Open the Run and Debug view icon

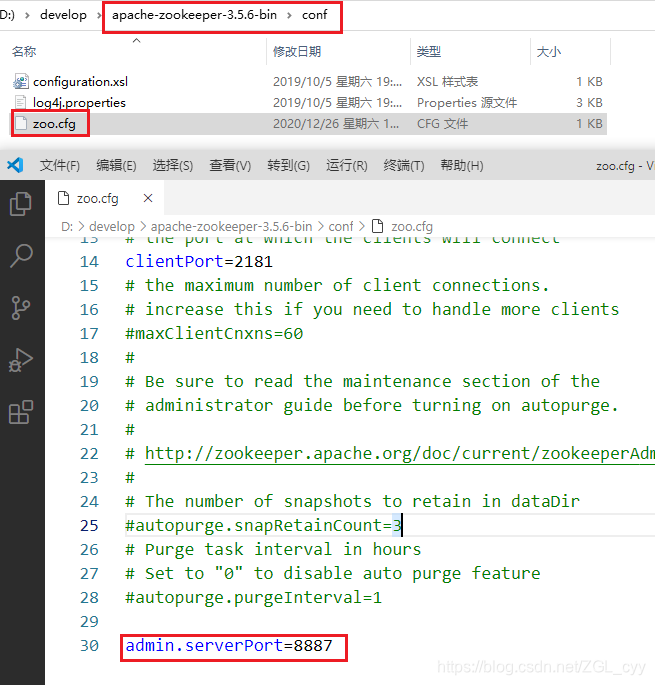tap(21, 360)
